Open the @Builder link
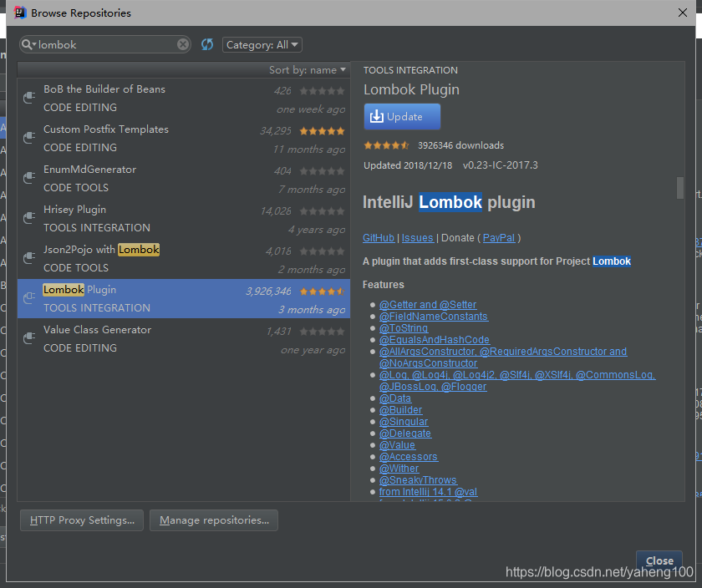 click(x=400, y=410)
